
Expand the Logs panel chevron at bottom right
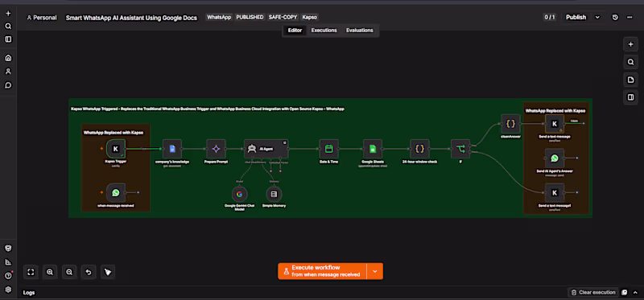(635, 293)
